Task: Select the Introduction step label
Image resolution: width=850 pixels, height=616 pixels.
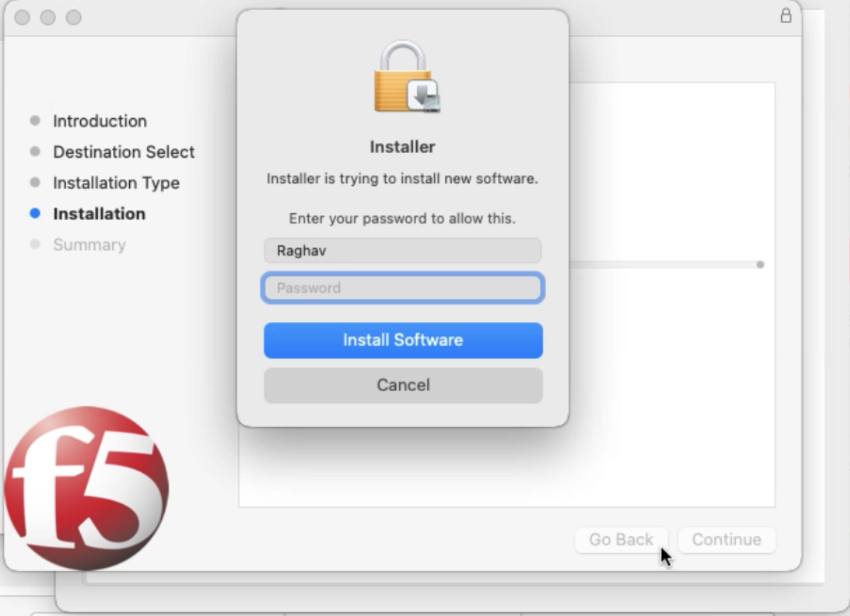Action: coord(100,121)
